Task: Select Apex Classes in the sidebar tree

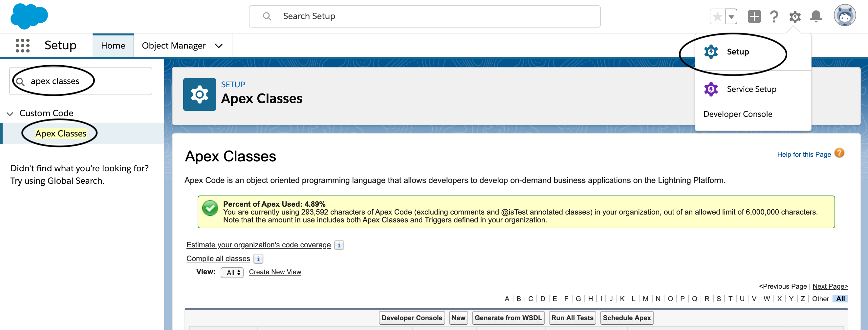Action: [61, 134]
